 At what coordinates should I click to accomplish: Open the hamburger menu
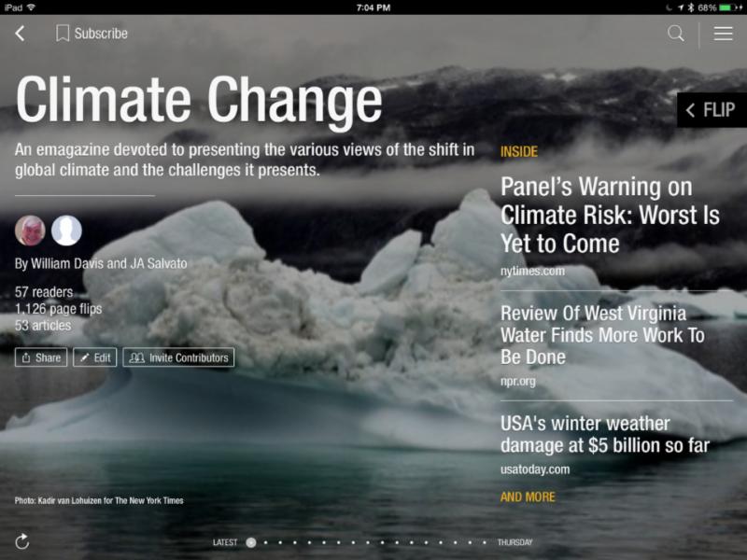[x=723, y=34]
